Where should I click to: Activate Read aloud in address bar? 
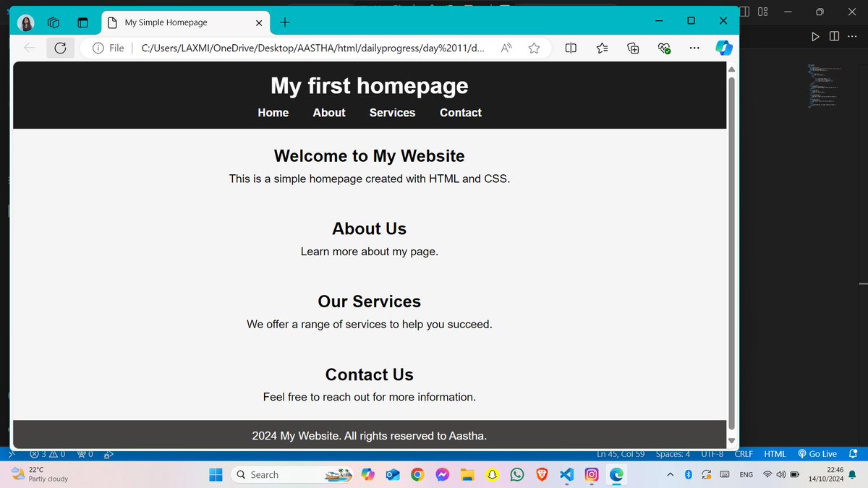point(507,48)
